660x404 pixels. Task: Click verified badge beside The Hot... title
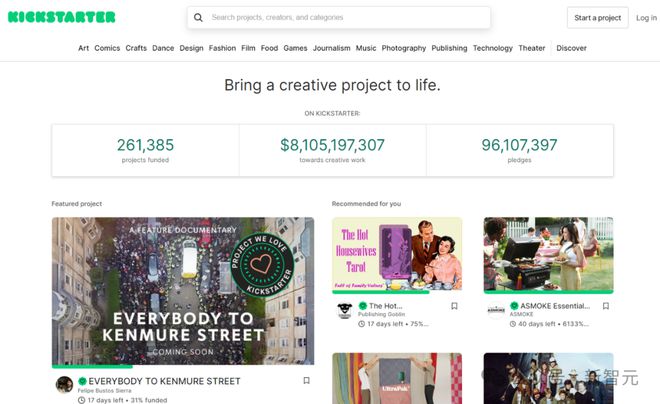pyautogui.click(x=362, y=306)
